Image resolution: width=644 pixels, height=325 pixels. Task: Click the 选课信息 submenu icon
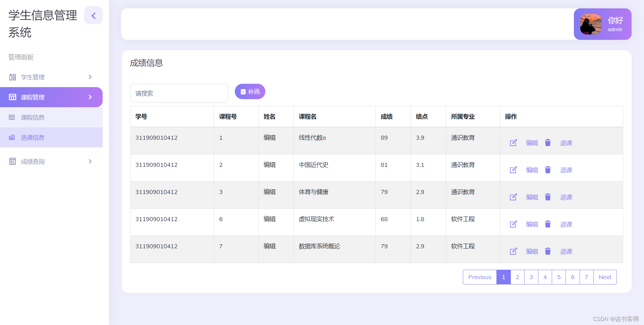[12, 137]
